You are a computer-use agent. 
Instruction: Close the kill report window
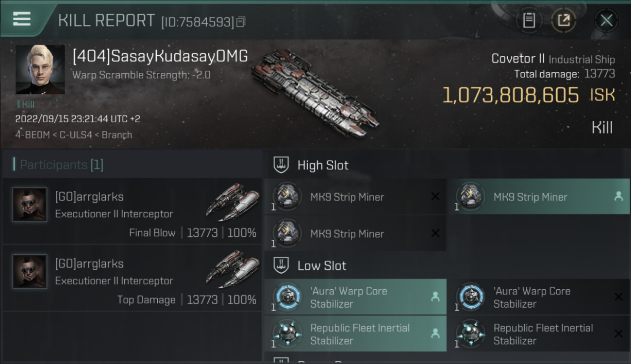(x=606, y=20)
